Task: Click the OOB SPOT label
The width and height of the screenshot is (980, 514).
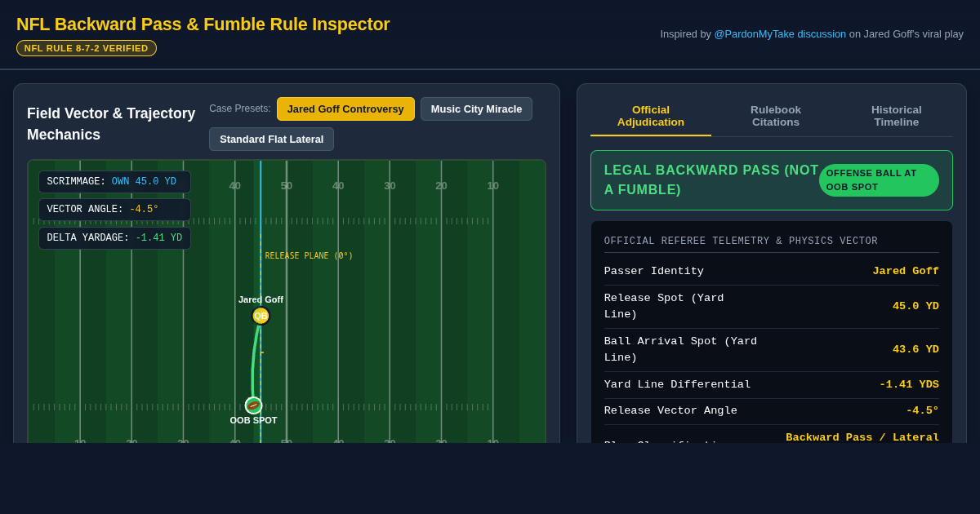Action: [253, 421]
